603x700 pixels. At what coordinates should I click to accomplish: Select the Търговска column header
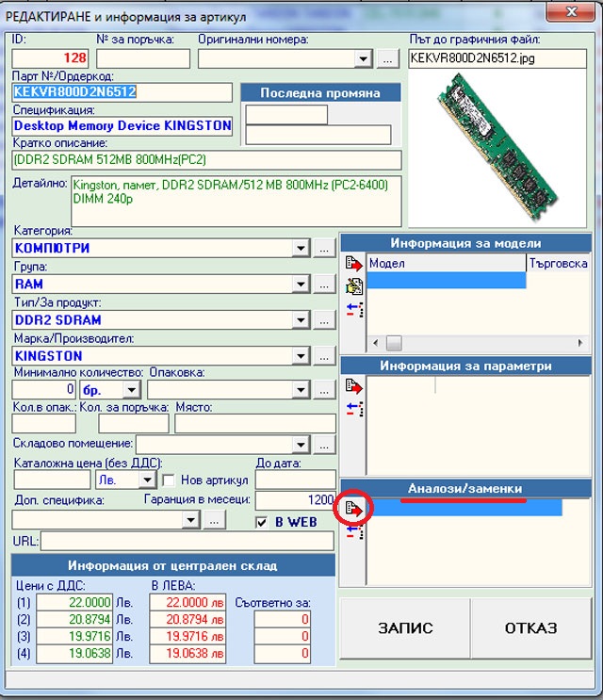tap(559, 264)
